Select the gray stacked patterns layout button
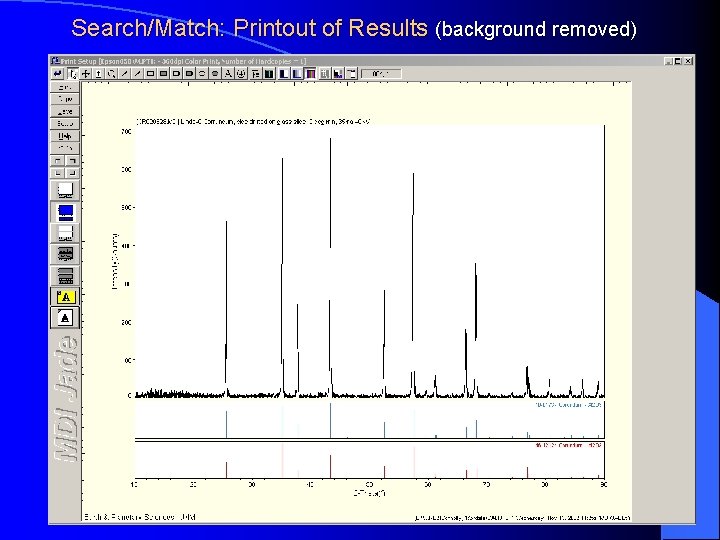The height and width of the screenshot is (540, 720). 65,254
